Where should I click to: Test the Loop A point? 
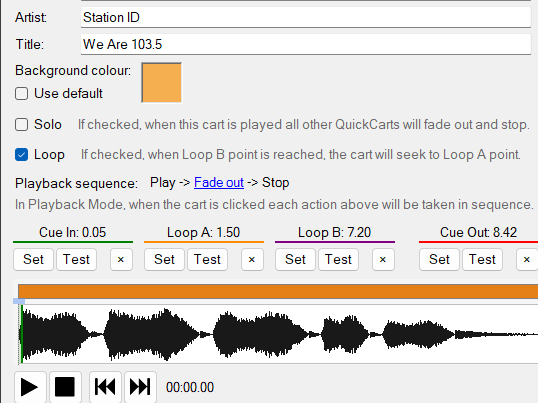207,260
